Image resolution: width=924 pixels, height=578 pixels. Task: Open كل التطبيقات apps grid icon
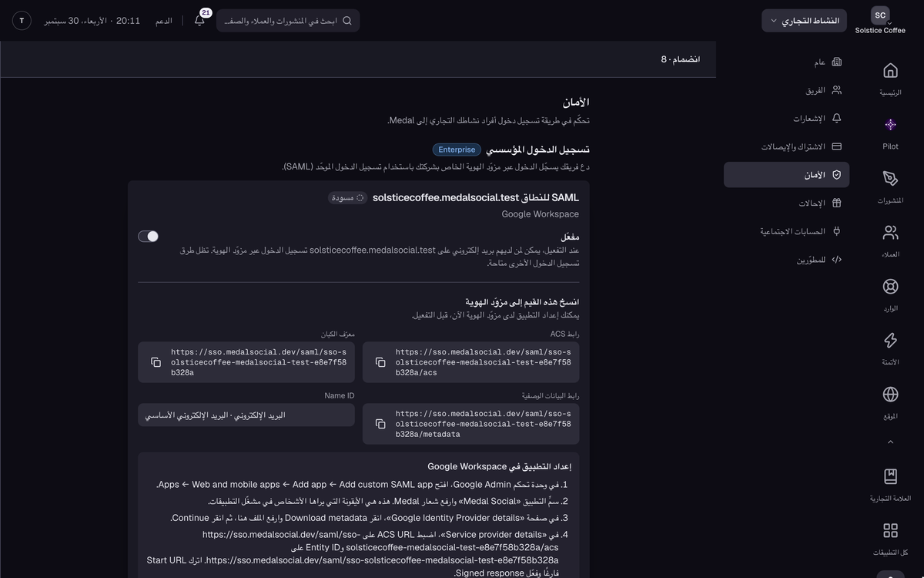click(x=890, y=529)
